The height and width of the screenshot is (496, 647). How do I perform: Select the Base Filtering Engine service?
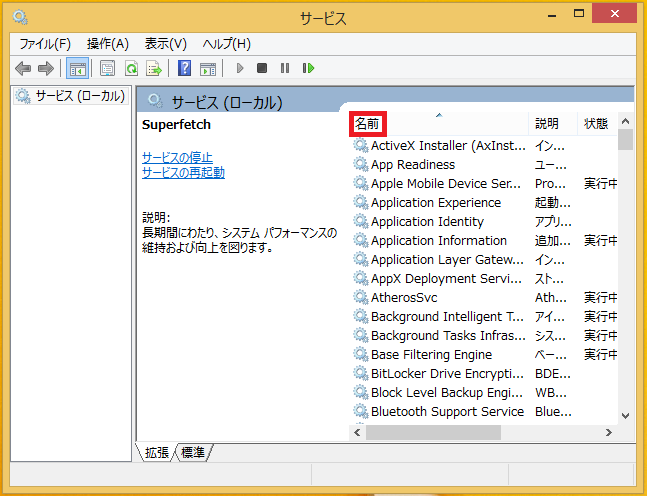coord(431,354)
